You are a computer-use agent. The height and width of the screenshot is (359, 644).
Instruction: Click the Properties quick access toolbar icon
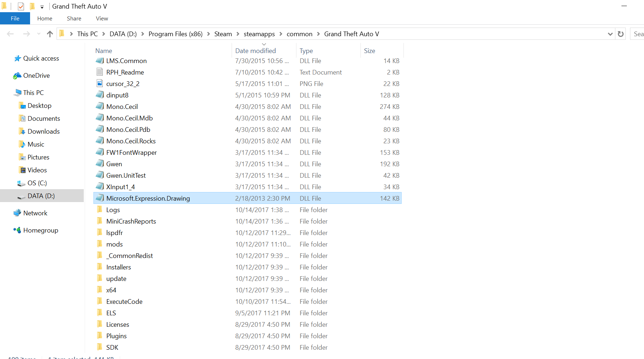pos(21,6)
